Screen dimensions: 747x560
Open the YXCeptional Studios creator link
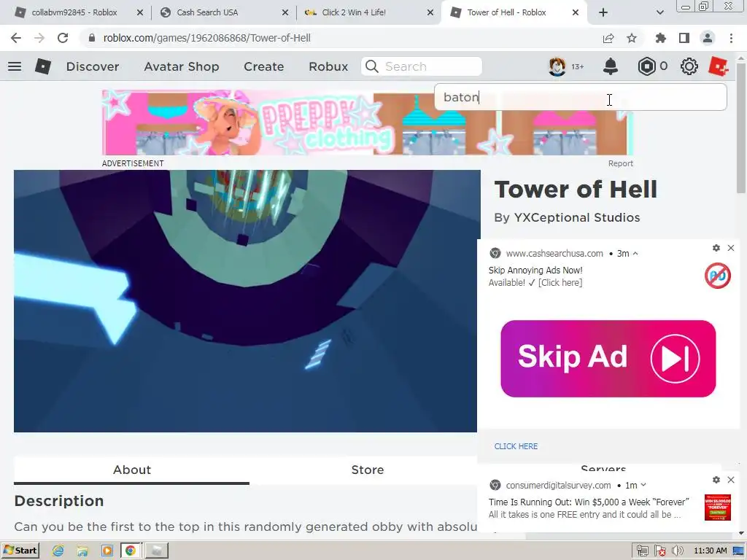click(x=576, y=217)
